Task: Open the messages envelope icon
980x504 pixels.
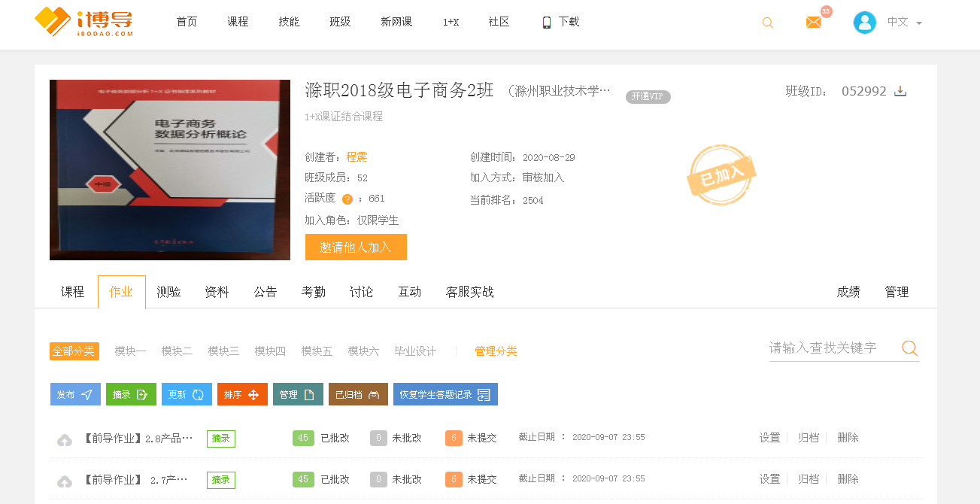Action: (814, 23)
